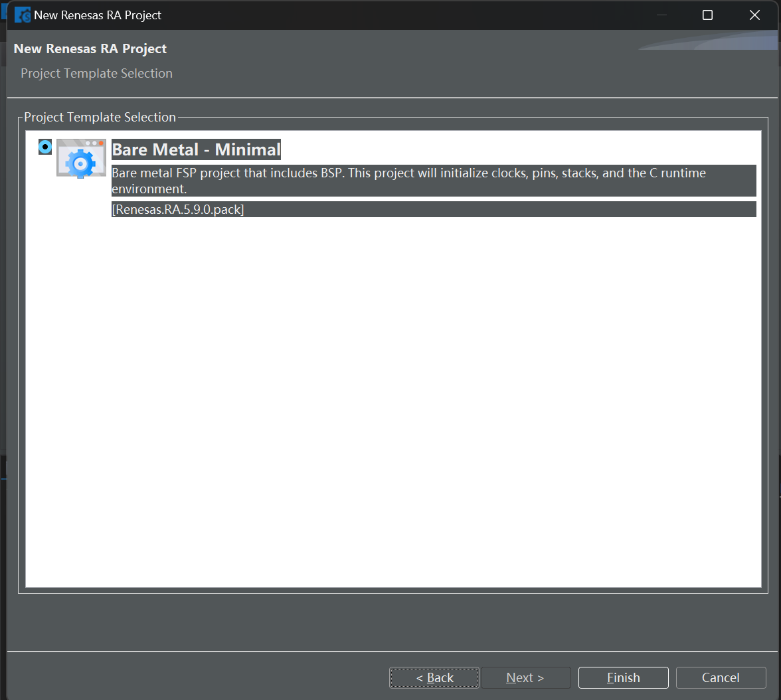Click the Bare Metal - Minimal title

197,149
